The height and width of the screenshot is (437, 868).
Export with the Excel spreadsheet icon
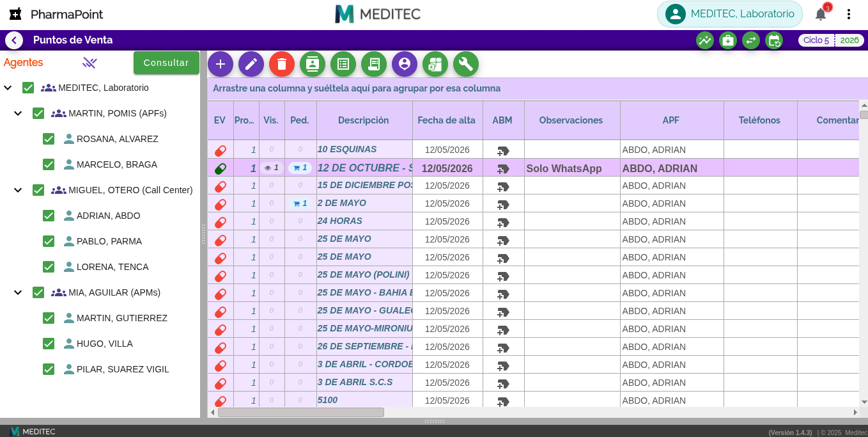point(435,64)
